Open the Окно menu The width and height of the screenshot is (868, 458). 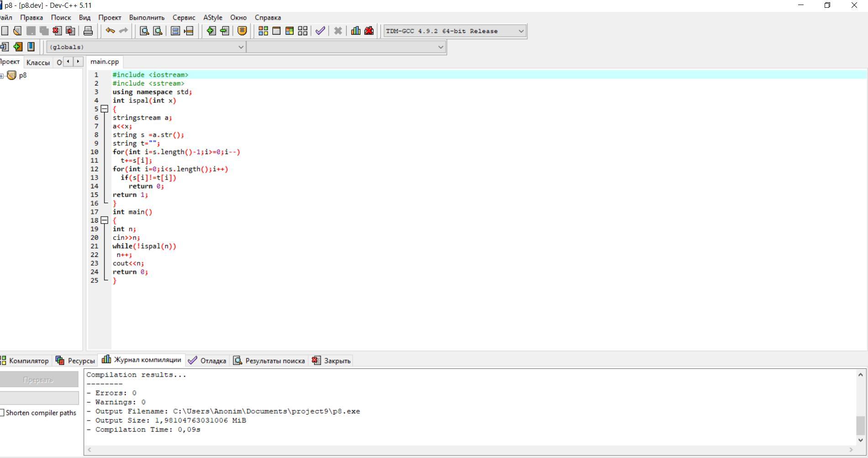(x=238, y=17)
